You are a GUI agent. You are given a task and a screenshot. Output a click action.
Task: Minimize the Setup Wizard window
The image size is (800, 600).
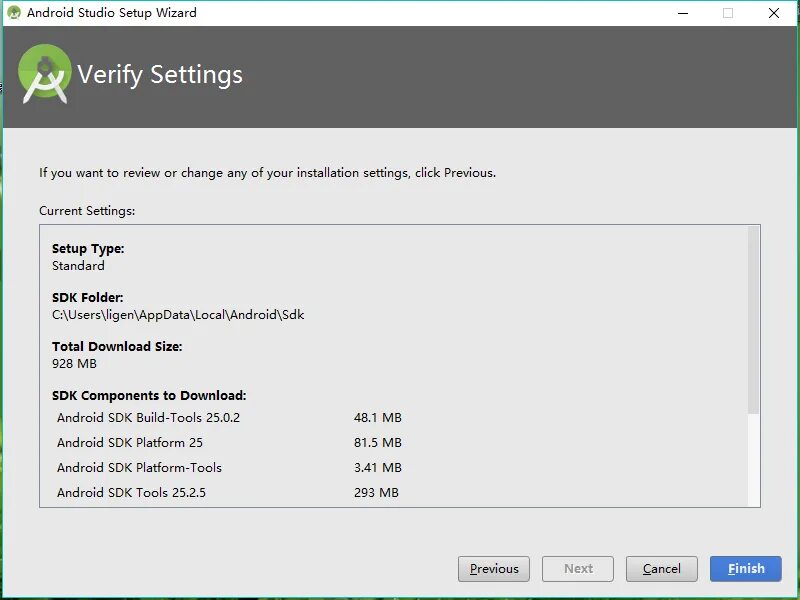click(x=683, y=13)
